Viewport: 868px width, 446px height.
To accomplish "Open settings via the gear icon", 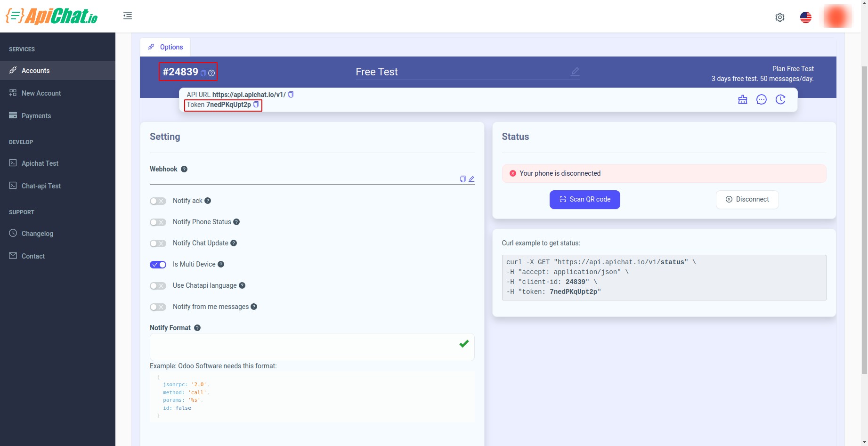I will pos(780,17).
